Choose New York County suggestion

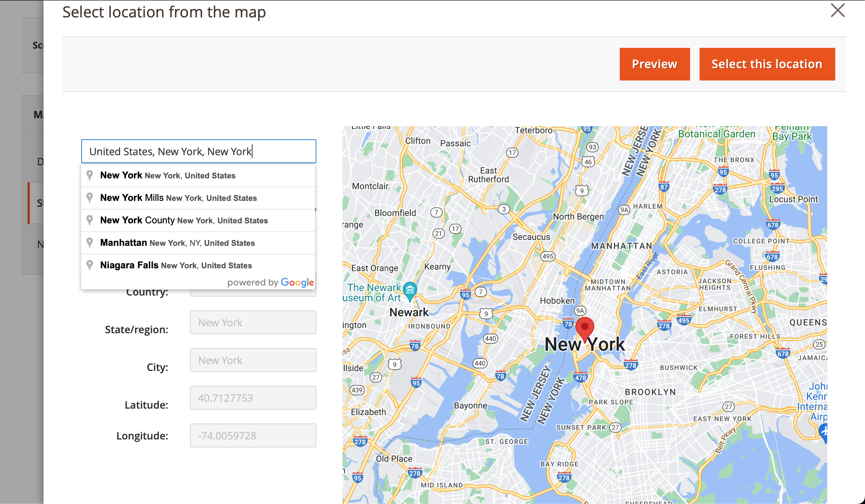198,220
